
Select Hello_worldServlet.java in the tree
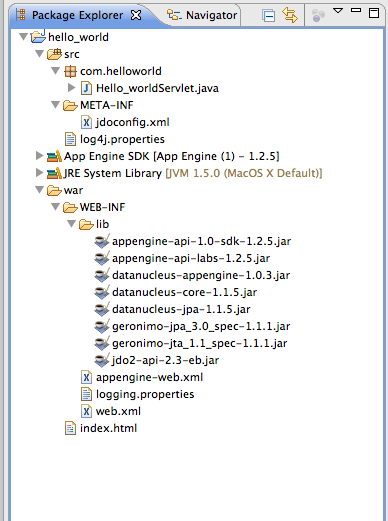157,88
